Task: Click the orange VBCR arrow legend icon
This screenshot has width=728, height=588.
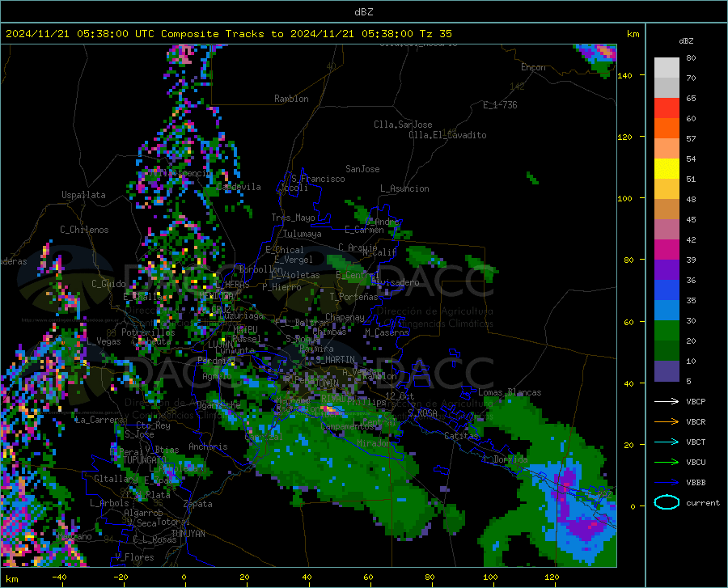Action: coord(667,422)
